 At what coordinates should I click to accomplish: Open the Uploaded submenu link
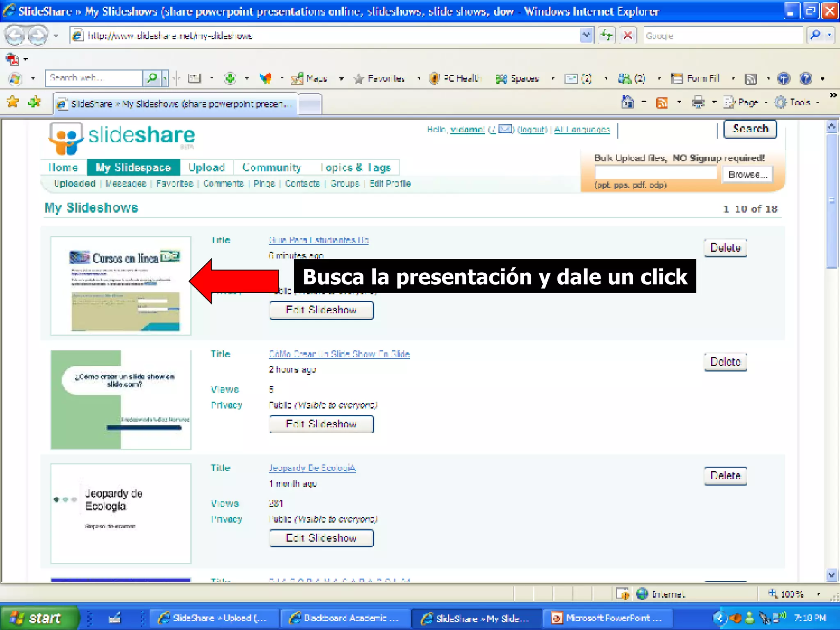(x=75, y=183)
